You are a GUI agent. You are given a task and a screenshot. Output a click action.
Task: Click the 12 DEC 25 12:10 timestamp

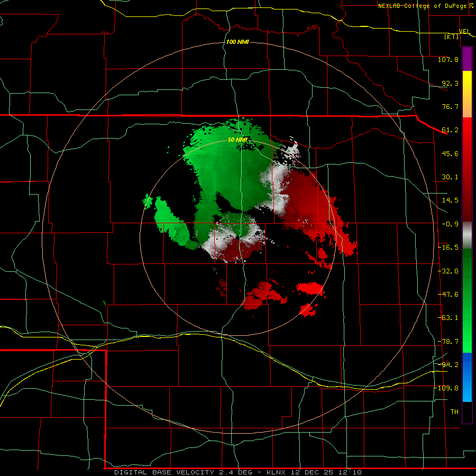pos(326,472)
